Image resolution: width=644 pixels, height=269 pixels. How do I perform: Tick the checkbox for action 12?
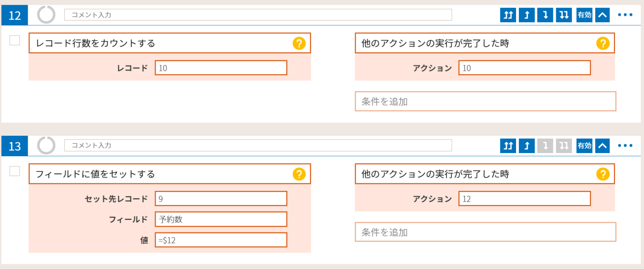(x=14, y=40)
